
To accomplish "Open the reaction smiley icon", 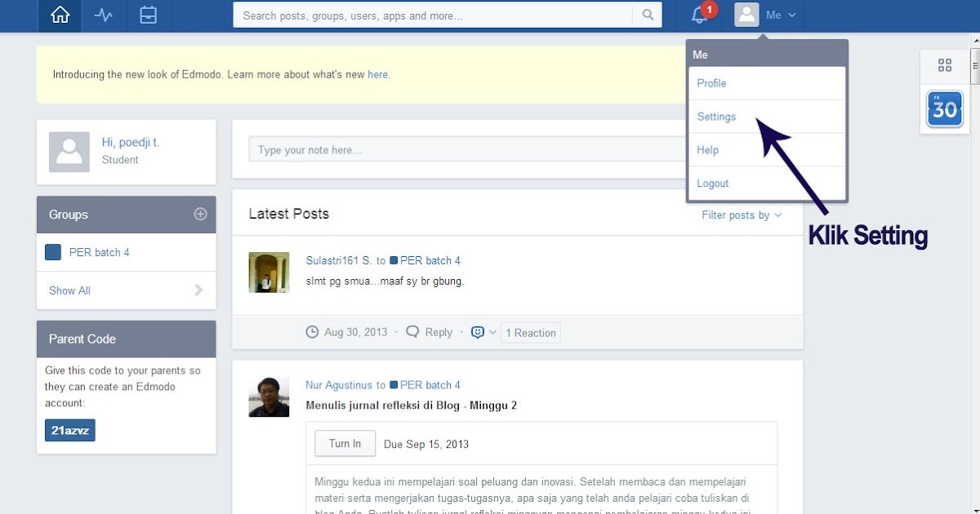I will (479, 332).
